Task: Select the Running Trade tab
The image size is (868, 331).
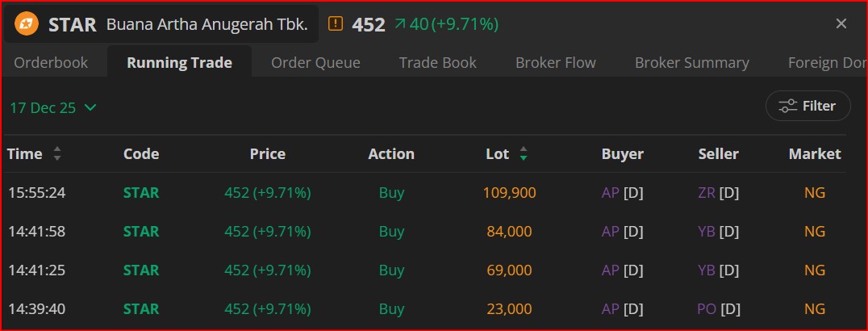Action: (x=179, y=62)
